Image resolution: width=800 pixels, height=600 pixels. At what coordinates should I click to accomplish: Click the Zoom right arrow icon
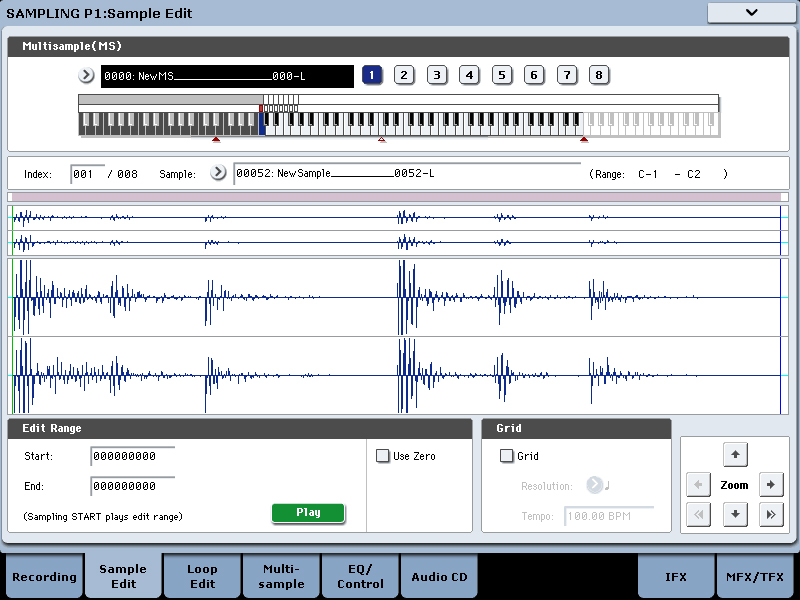[771, 485]
